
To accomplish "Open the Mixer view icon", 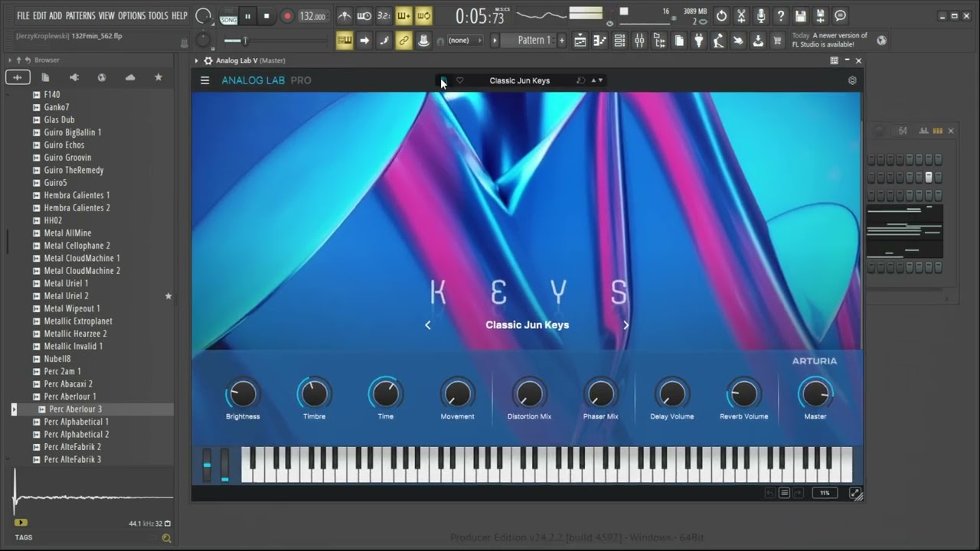I will 639,41.
